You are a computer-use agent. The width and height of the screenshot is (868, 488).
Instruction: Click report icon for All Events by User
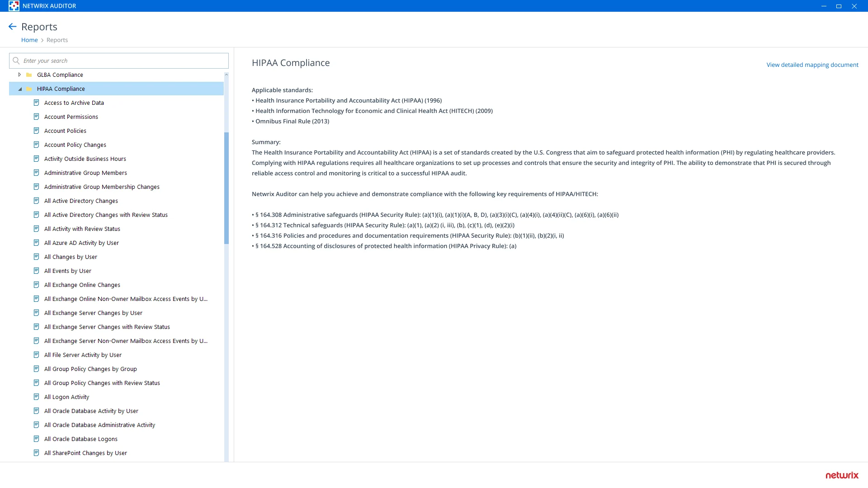37,271
